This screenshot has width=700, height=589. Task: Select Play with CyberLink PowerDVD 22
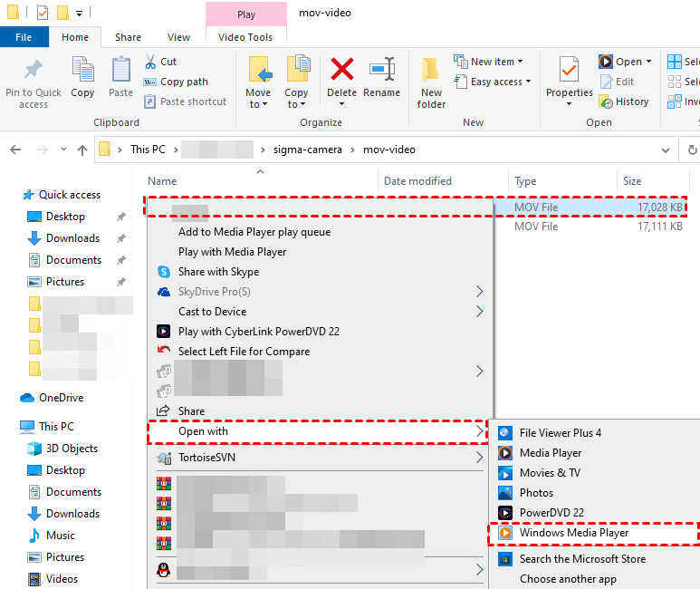(x=259, y=332)
